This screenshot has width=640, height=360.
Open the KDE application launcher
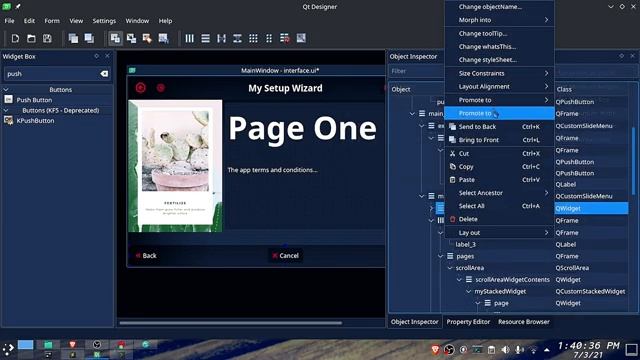[x=8, y=348]
